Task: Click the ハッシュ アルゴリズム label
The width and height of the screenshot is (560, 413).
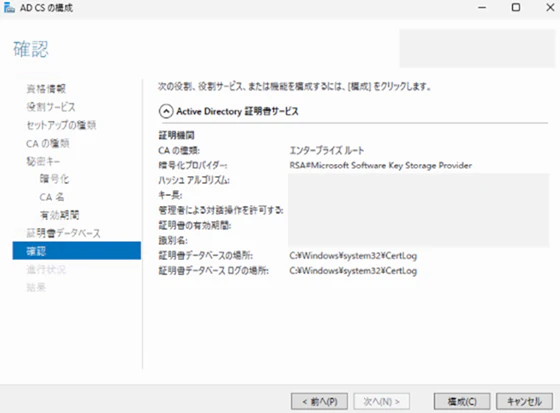Action: click(194, 180)
